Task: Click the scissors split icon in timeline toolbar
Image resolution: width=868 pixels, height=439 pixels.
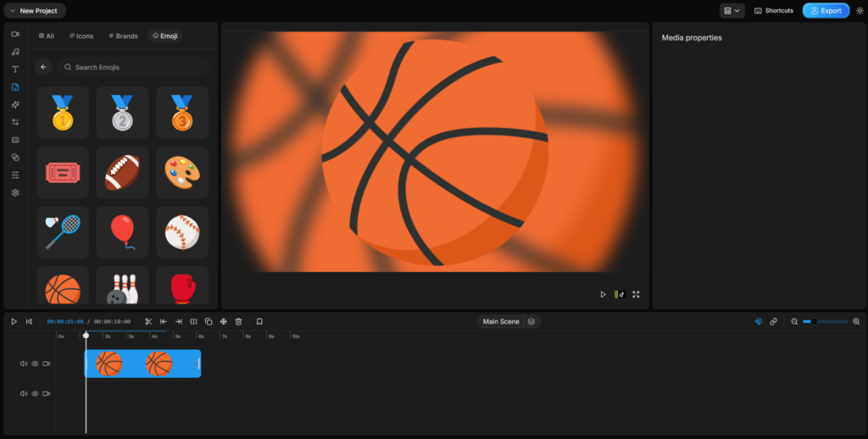Action: click(148, 321)
